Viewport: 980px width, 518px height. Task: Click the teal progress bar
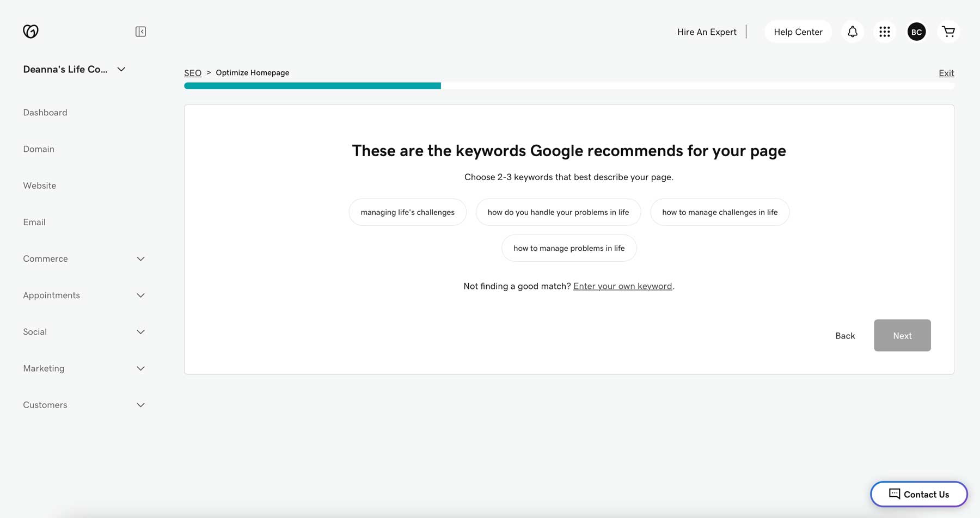click(x=313, y=85)
